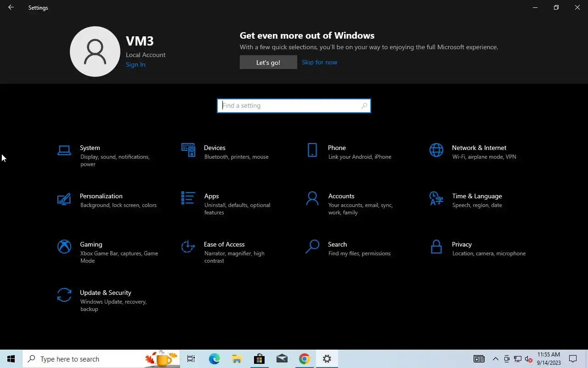Open File Explorer from the taskbar
Viewport: 588px width, 368px height.
[x=237, y=359]
